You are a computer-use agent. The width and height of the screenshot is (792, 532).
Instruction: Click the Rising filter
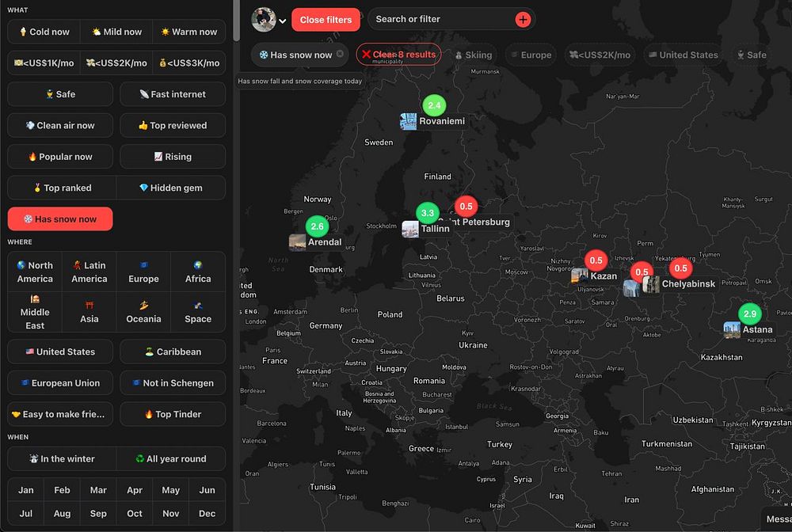click(173, 157)
